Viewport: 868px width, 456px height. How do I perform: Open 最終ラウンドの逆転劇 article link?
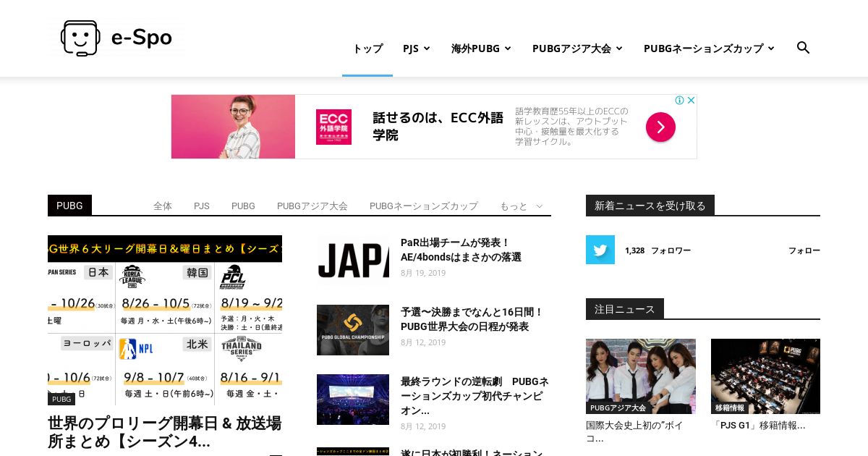coord(475,396)
